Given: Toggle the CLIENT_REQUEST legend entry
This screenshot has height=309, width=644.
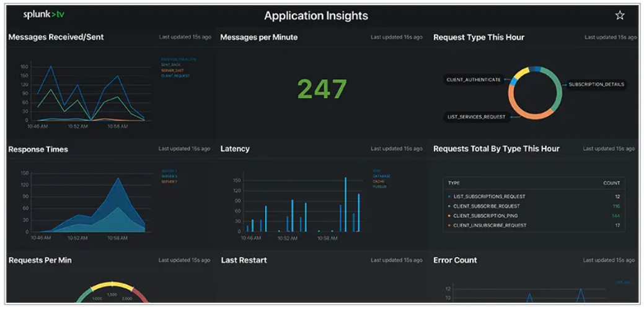Looking at the screenshot, I should [x=175, y=76].
